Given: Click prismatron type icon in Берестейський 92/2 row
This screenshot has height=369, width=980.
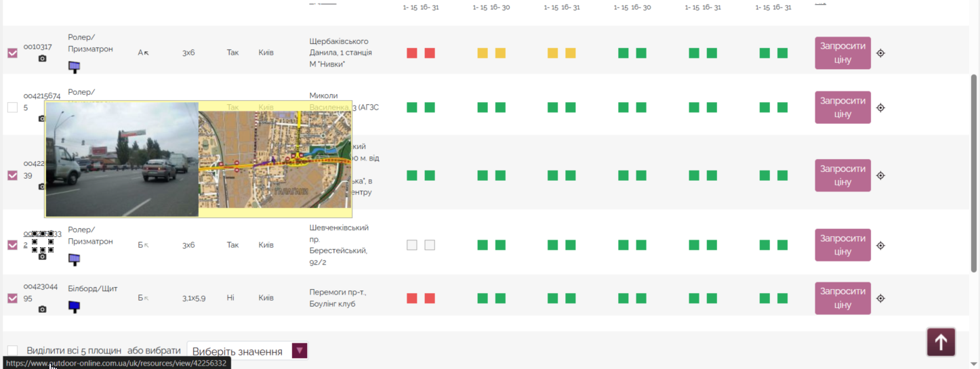Looking at the screenshot, I should (x=74, y=259).
